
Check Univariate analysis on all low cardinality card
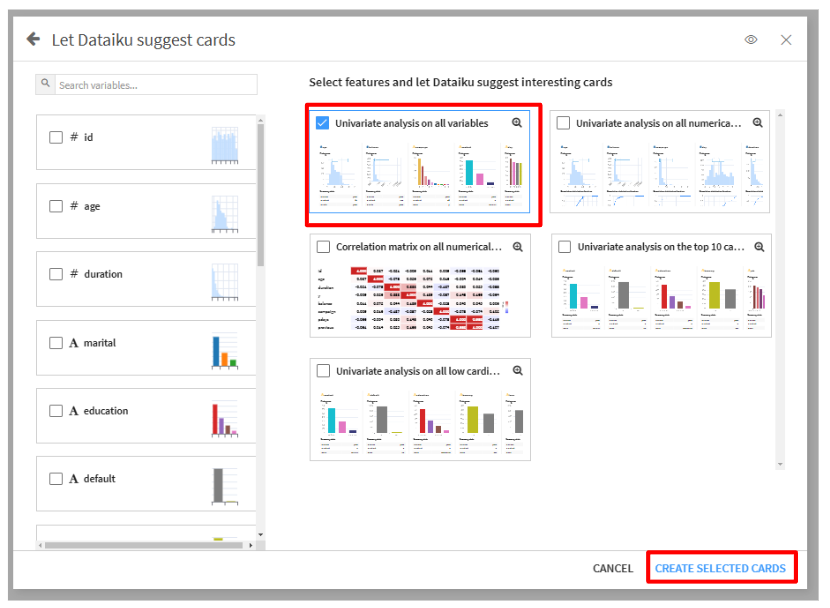(323, 370)
